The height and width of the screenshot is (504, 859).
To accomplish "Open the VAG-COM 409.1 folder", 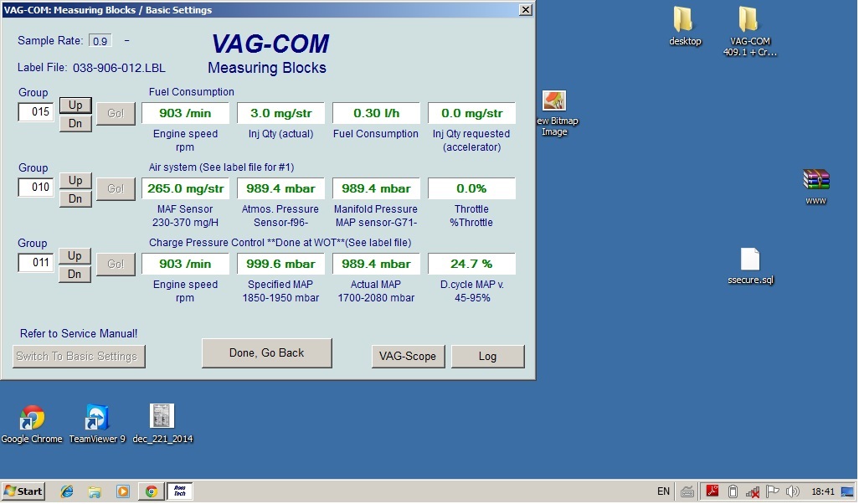I will (749, 21).
